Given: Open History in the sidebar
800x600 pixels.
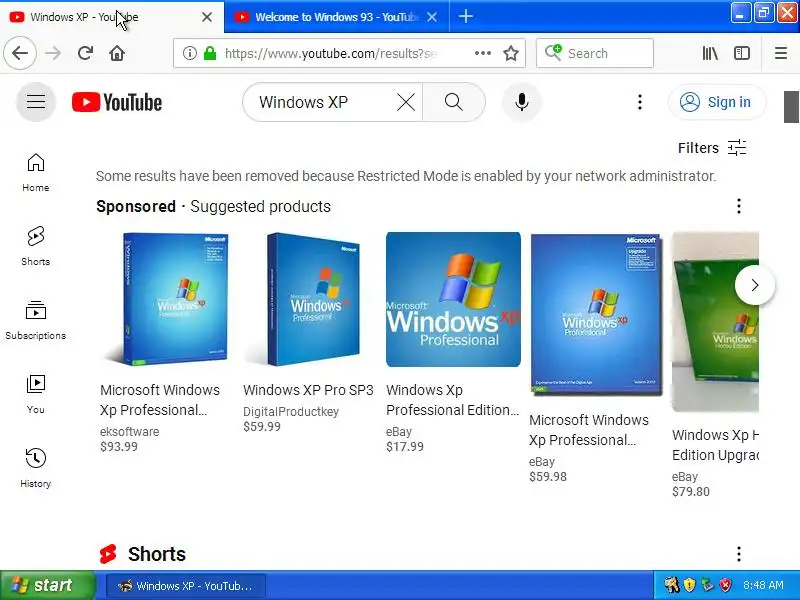Looking at the screenshot, I should pos(36,468).
